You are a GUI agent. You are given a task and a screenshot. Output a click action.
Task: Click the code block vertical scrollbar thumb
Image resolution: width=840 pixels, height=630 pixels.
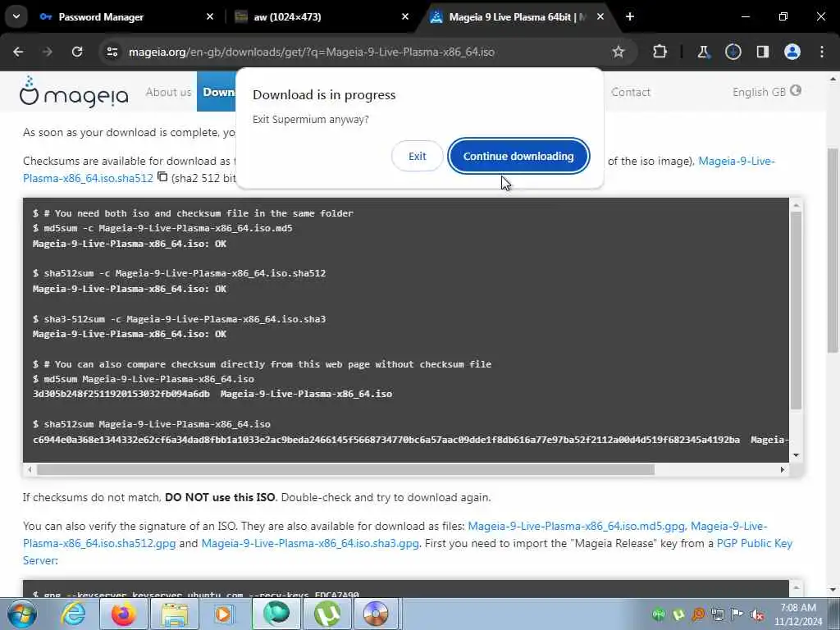[796, 311]
